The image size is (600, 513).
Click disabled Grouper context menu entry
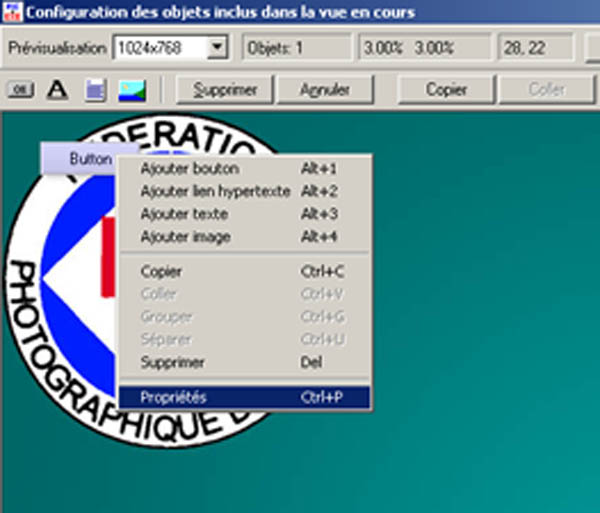click(245, 317)
